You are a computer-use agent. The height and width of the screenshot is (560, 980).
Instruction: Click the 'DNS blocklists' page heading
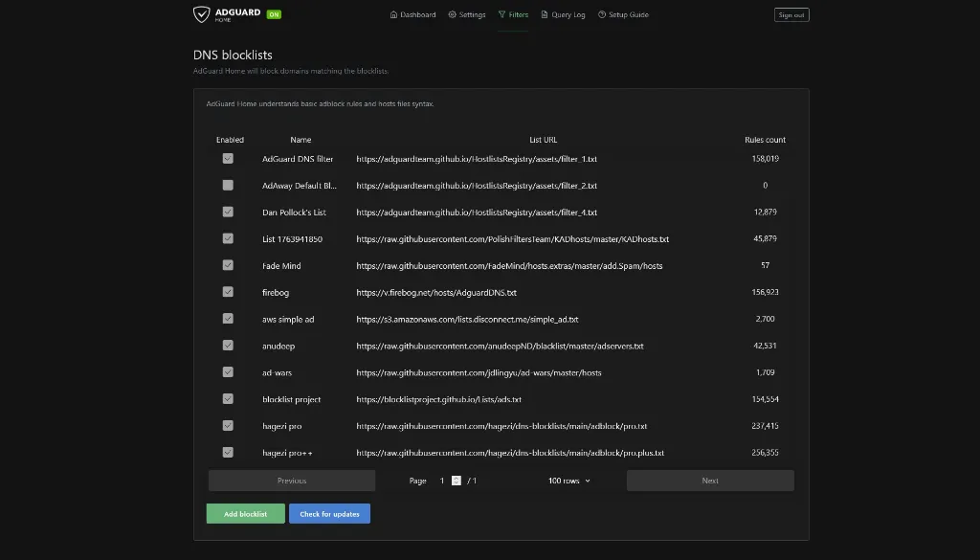(233, 55)
